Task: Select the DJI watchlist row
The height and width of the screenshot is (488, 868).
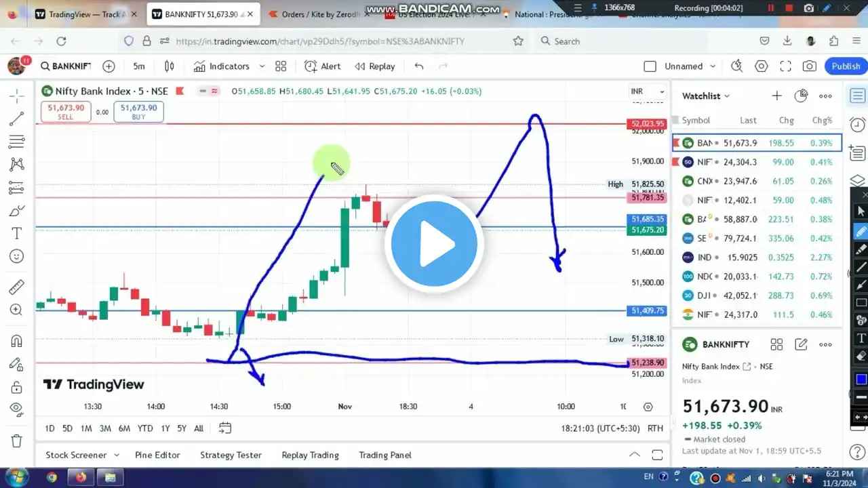Action: [757, 296]
